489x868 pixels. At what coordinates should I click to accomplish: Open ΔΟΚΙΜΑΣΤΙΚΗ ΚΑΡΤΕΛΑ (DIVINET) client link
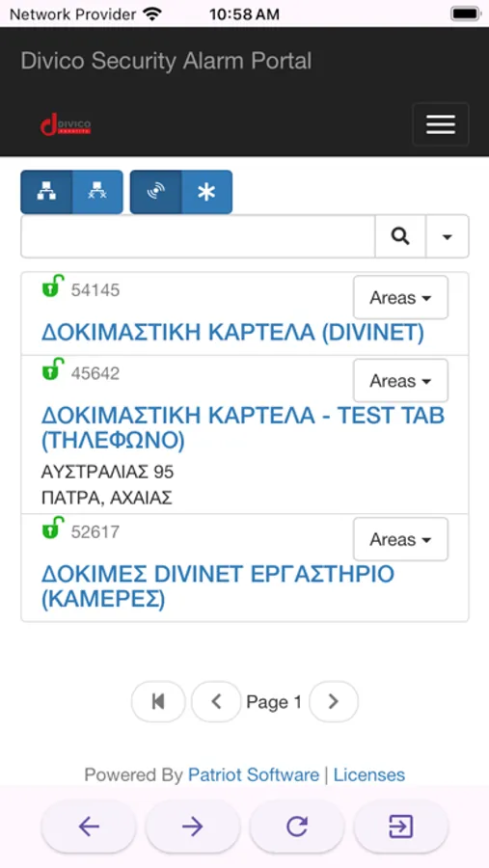pyautogui.click(x=232, y=332)
